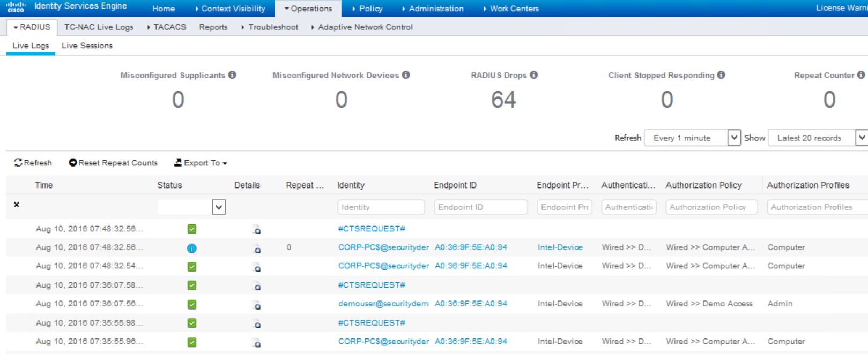The width and height of the screenshot is (868, 354).
Task: Click info icon next to Client Stopped Responding
Action: coord(721,75)
